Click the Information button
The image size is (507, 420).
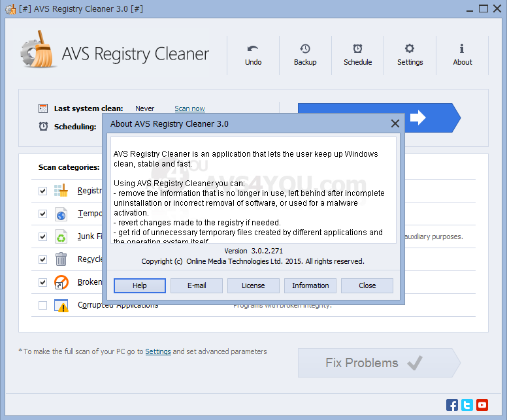[x=310, y=285]
